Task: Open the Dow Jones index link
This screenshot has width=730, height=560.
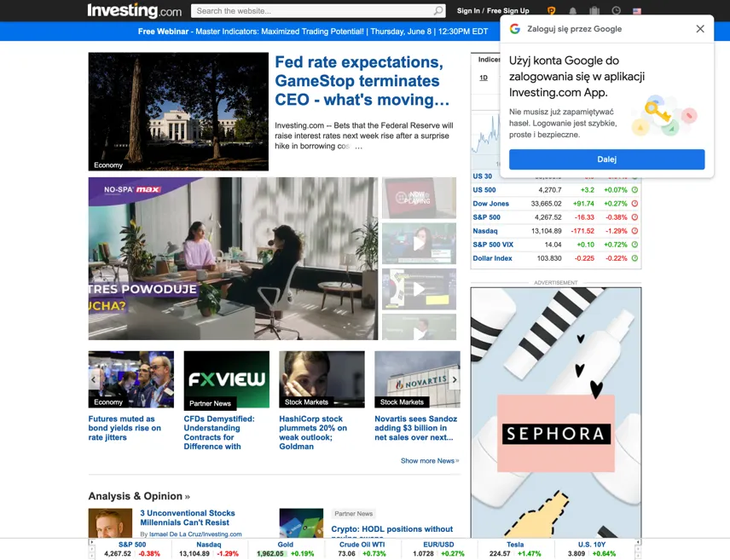Action: point(490,204)
